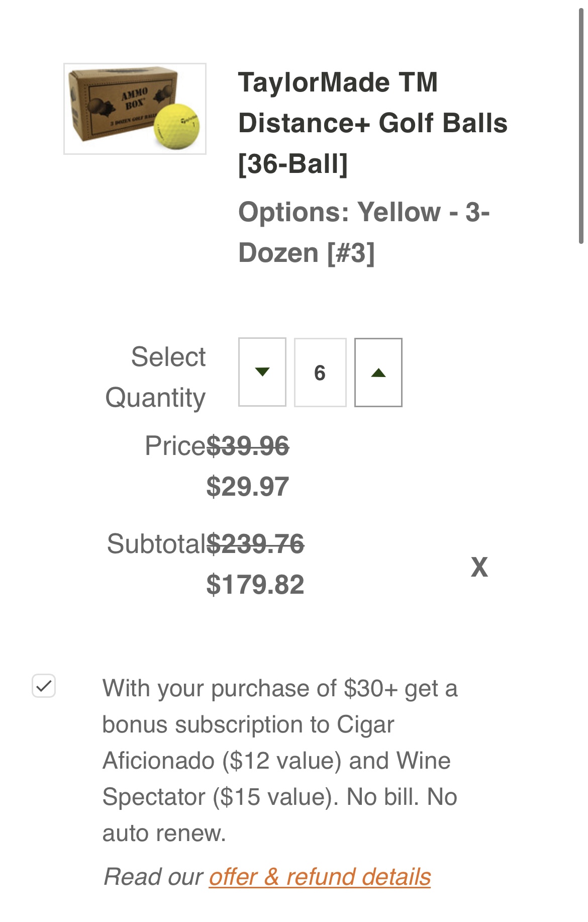Click the $29.97 sale price

point(248,486)
